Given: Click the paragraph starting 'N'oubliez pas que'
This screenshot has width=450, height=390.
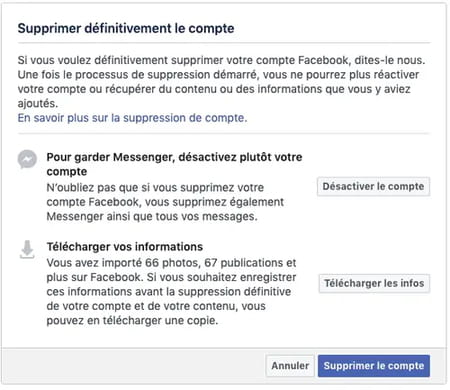Looking at the screenshot, I should [165, 202].
